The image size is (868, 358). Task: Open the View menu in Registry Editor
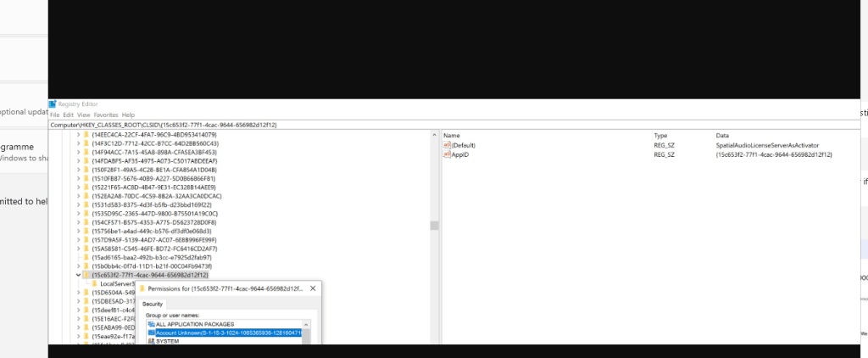click(84, 115)
